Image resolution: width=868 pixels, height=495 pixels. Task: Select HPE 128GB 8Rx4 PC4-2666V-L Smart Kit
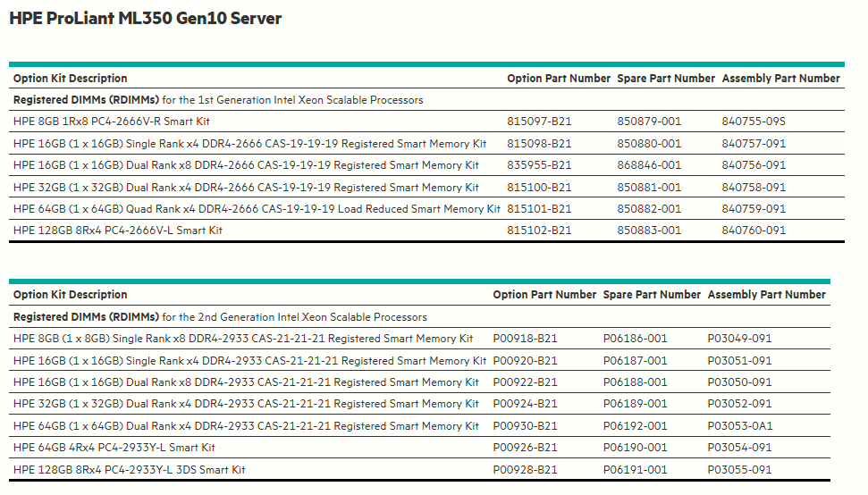[118, 231]
